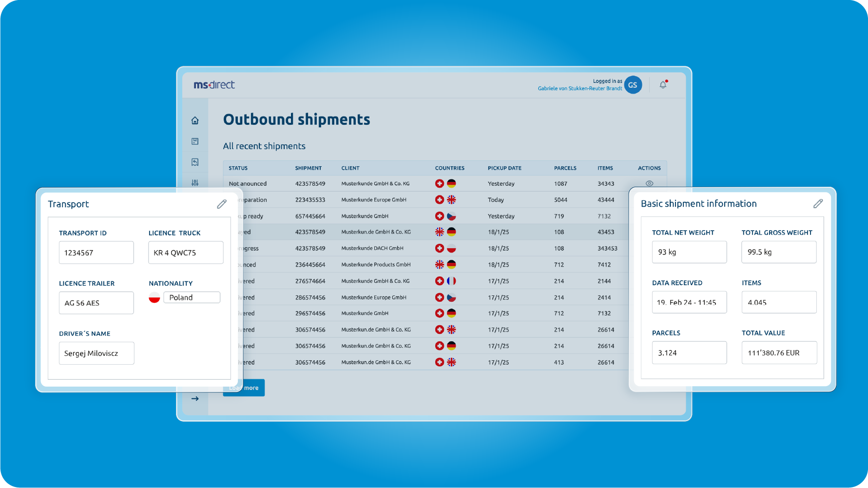Click the table's PARCELS column header
Image resolution: width=868 pixels, height=488 pixels.
click(565, 168)
